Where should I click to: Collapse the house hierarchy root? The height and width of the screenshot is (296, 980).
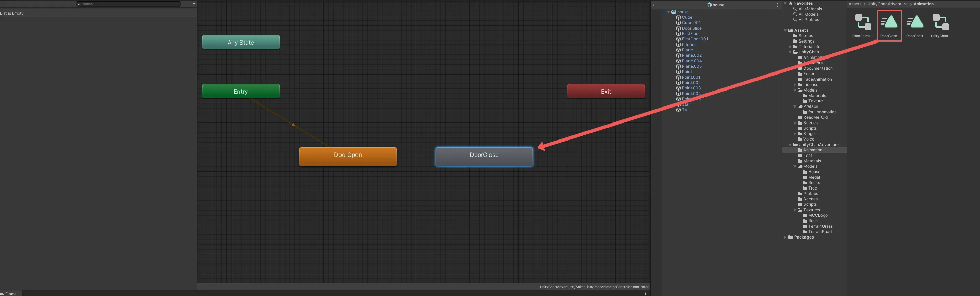coord(668,12)
